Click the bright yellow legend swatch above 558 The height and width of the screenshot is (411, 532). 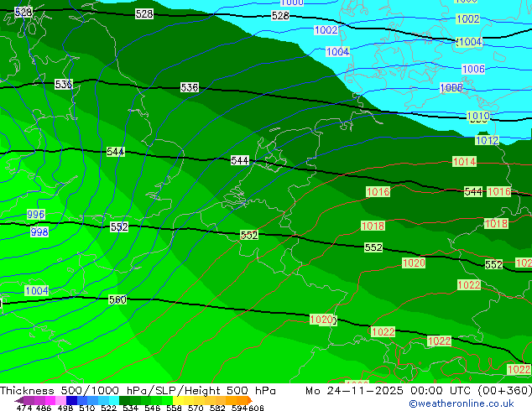tap(178, 400)
